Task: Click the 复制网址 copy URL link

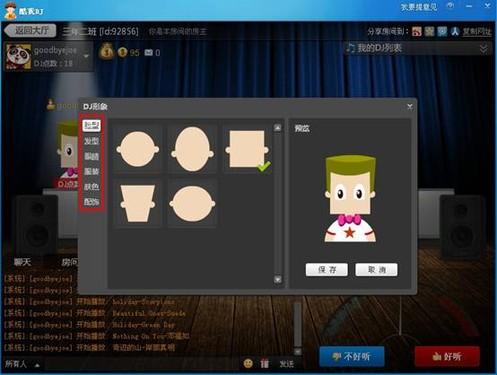Action: (477, 32)
